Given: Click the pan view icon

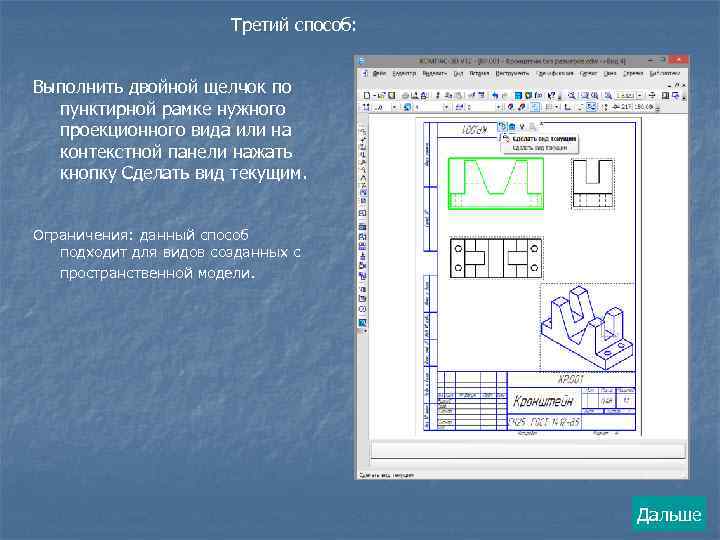Looking at the screenshot, I should tap(652, 96).
